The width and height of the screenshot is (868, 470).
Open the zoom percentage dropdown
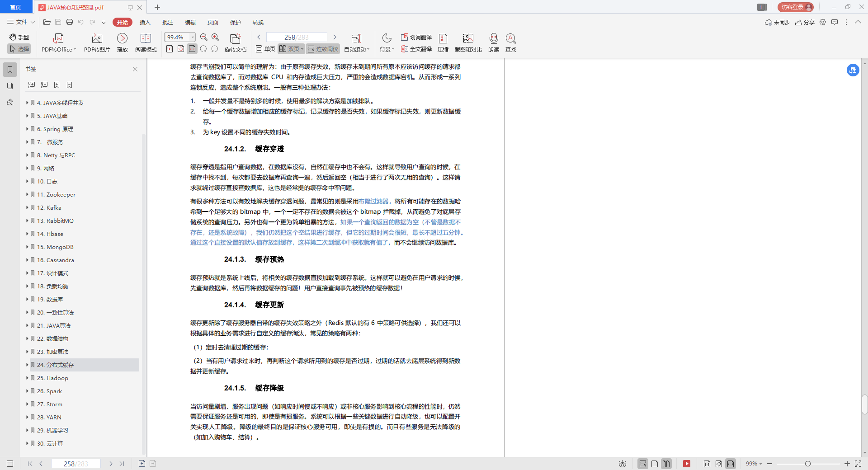pyautogui.click(x=193, y=37)
